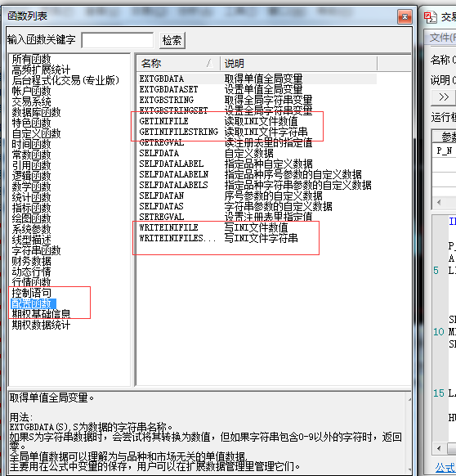Select 时间函数 category

pos(31,144)
